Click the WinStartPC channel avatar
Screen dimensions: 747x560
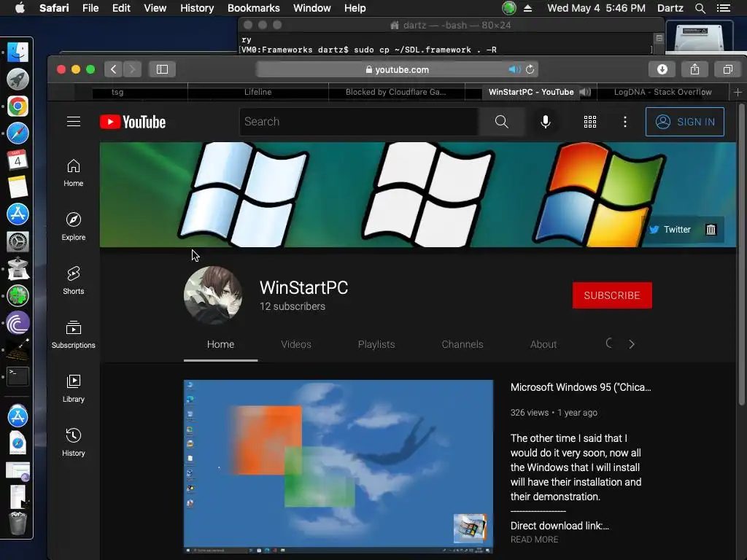(x=213, y=295)
